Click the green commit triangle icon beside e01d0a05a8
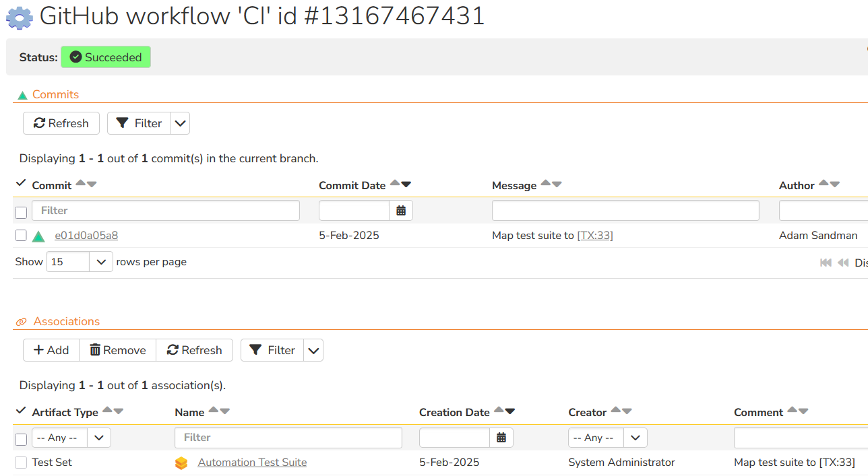This screenshot has height=476, width=868. point(38,236)
